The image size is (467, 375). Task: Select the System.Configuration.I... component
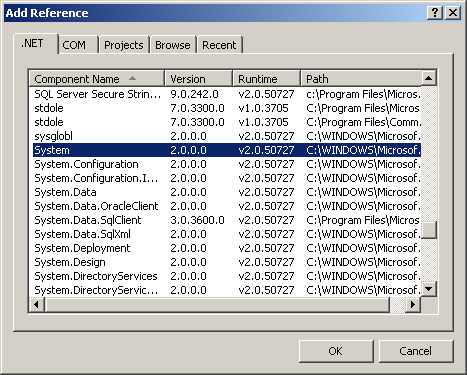click(x=227, y=178)
